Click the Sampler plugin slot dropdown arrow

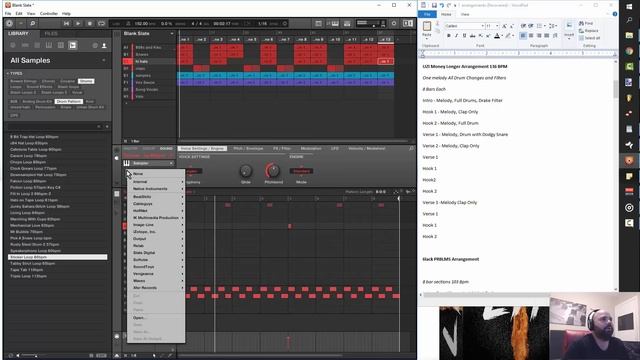pos(171,163)
